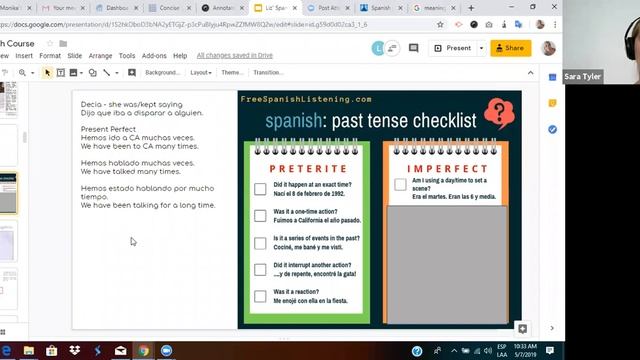Open new browser tab

tap(471, 8)
